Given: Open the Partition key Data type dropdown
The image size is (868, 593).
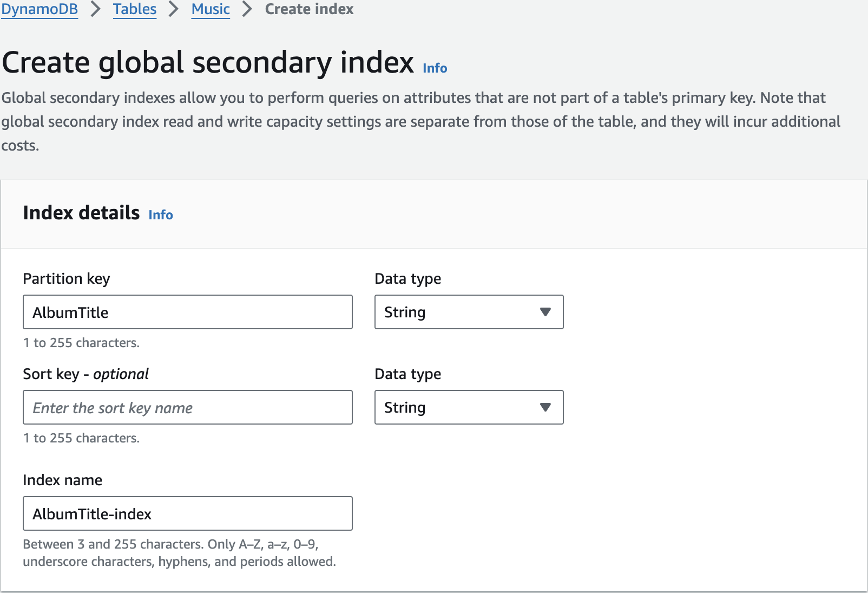Looking at the screenshot, I should (469, 312).
